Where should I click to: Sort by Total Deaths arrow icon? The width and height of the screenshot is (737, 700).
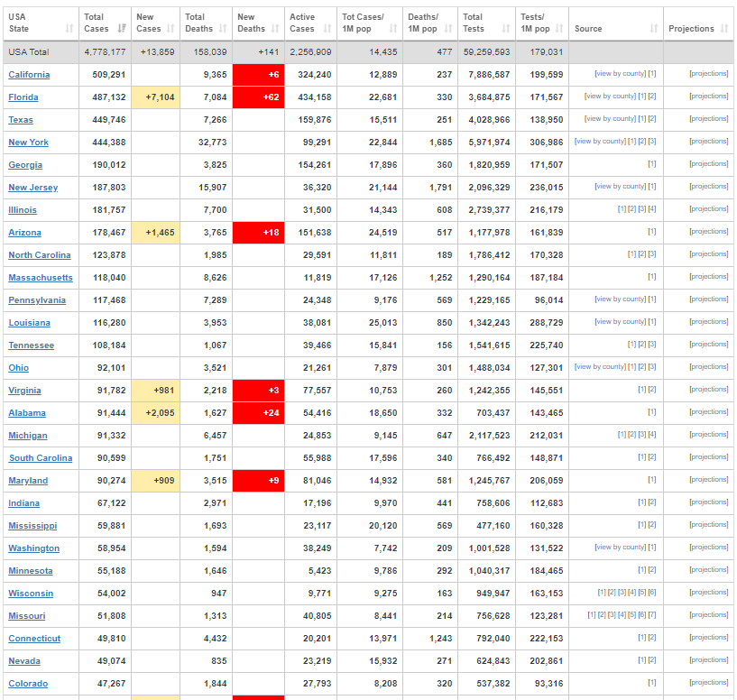(x=222, y=29)
